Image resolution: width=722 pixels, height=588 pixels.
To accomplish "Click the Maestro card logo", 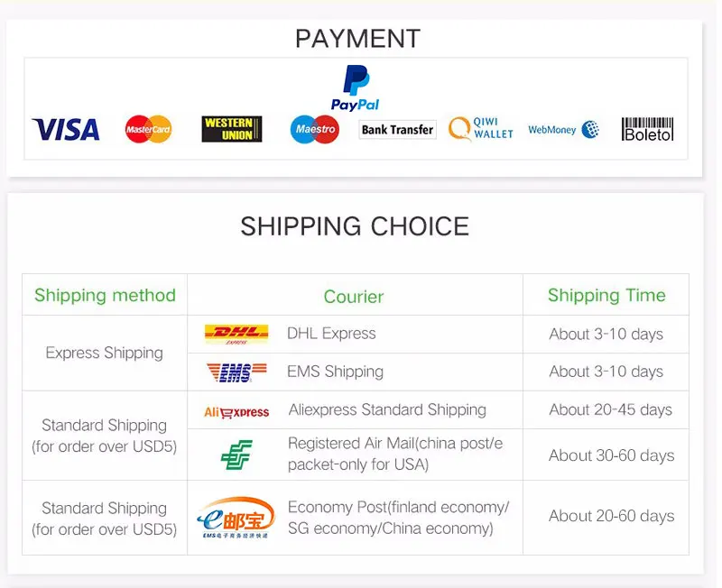I will (315, 129).
